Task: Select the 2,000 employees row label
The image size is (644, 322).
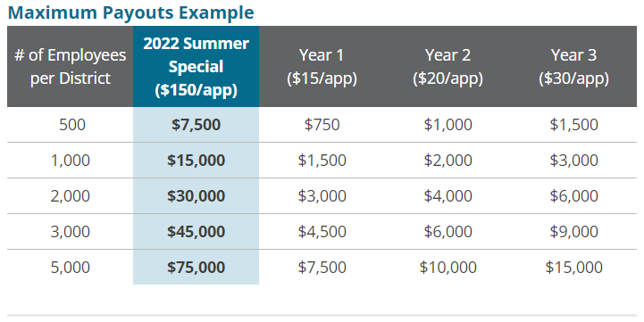Action: pos(71,196)
